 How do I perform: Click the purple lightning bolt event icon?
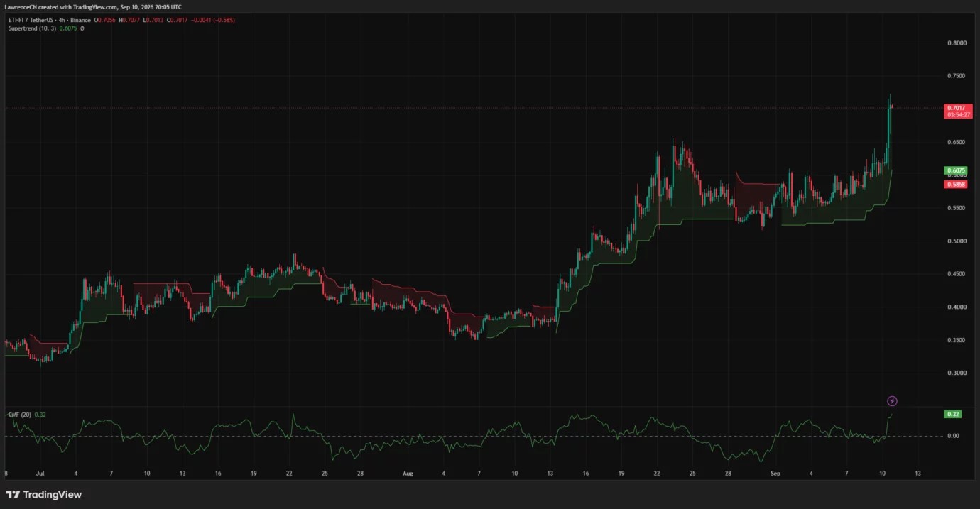(893, 401)
